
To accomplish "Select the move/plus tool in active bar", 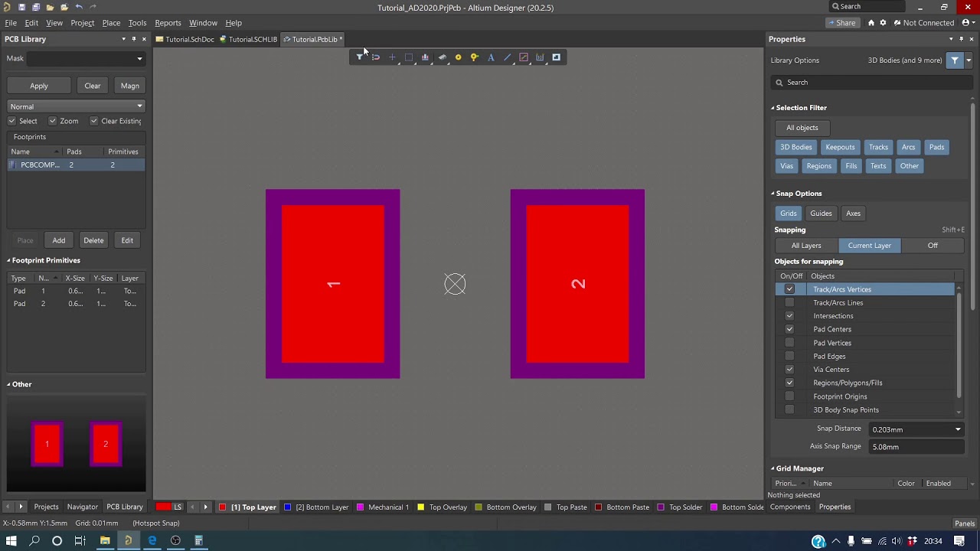I will 392,57.
